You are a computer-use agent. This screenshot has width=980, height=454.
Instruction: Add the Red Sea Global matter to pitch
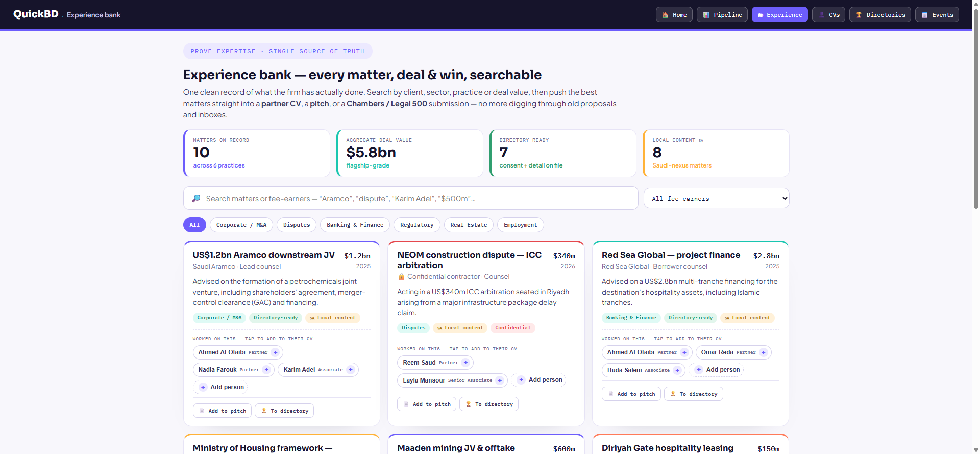coord(631,394)
